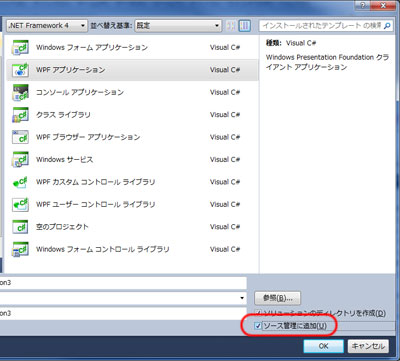The image size is (400, 361).
Task: Choose WPF カスタム コントロール ライブラリ icon
Action: point(20,182)
